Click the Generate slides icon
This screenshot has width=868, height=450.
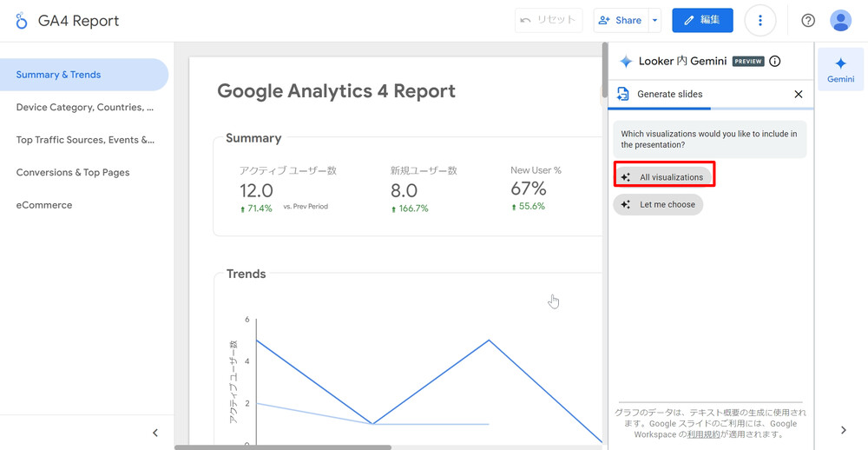tap(623, 94)
